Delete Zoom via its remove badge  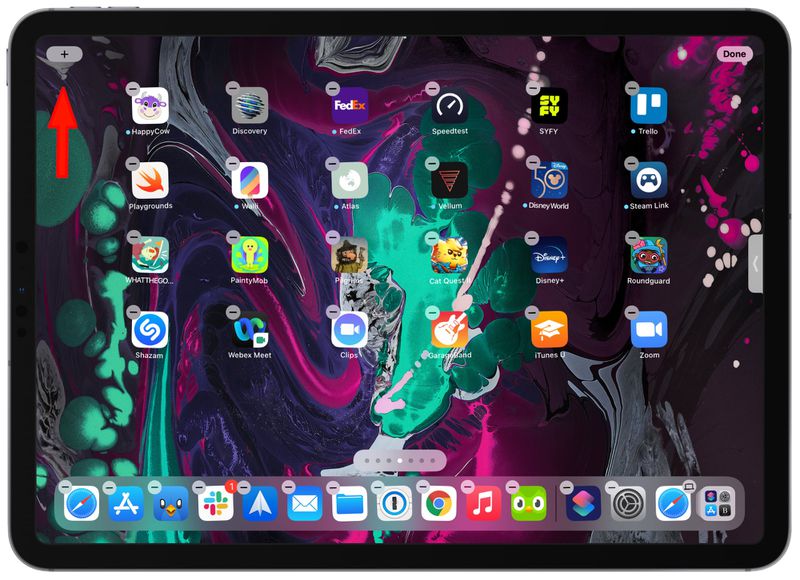coord(634,314)
